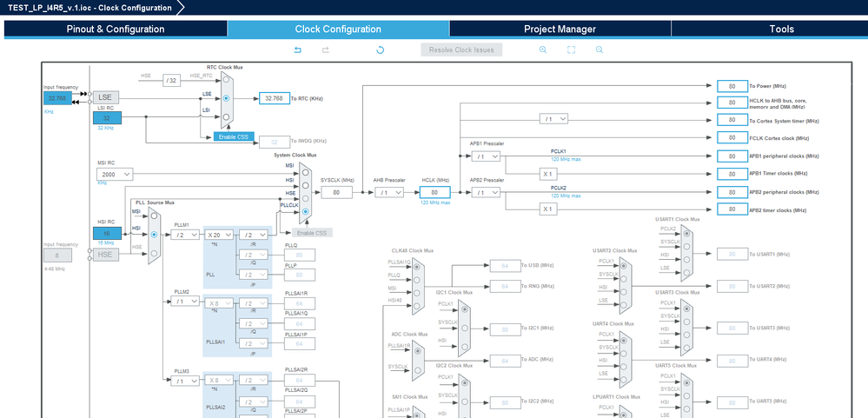Select LSE in UART4 Clock Mux
Image resolution: width=868 pixels, height=418 pixels.
point(624,378)
